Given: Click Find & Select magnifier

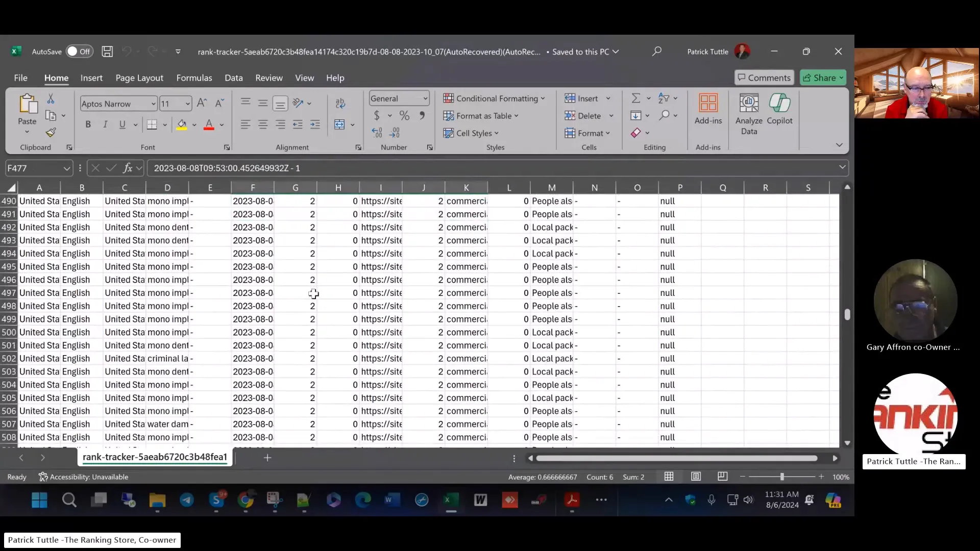Looking at the screenshot, I should (x=664, y=115).
